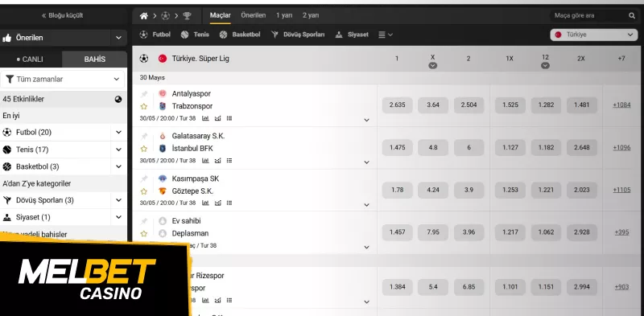Switch to the 2 yarı tab
644x316 pixels.
[x=311, y=15]
